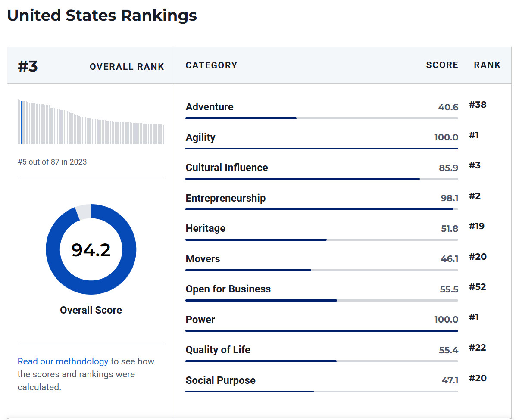The width and height of the screenshot is (516, 420).
Task: Click the Heritage score progress bar
Action: coord(322,240)
